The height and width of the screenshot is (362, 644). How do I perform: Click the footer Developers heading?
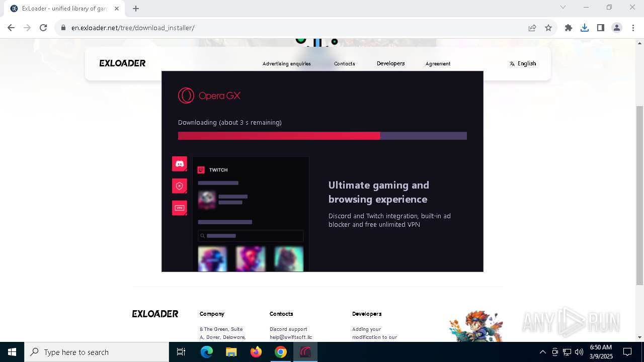point(367,314)
